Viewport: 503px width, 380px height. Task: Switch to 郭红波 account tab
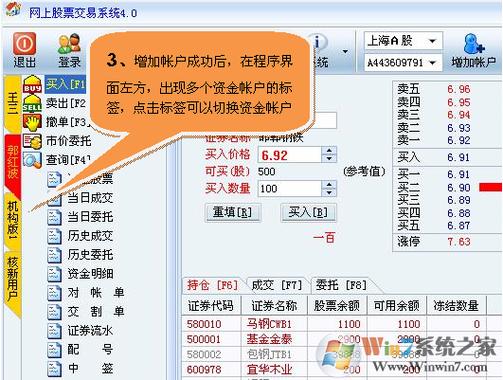coord(13,163)
